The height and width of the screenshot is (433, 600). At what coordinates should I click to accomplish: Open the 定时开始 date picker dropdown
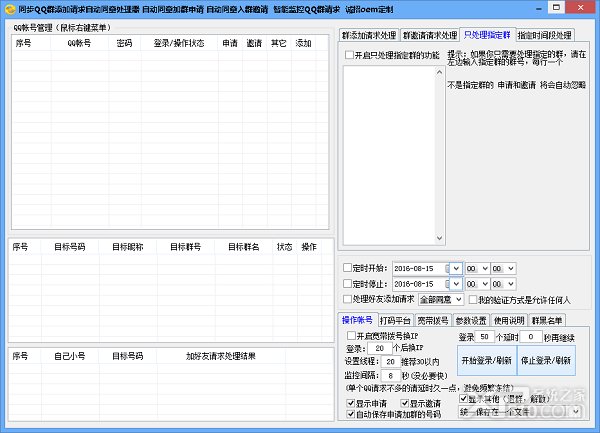coord(456,269)
